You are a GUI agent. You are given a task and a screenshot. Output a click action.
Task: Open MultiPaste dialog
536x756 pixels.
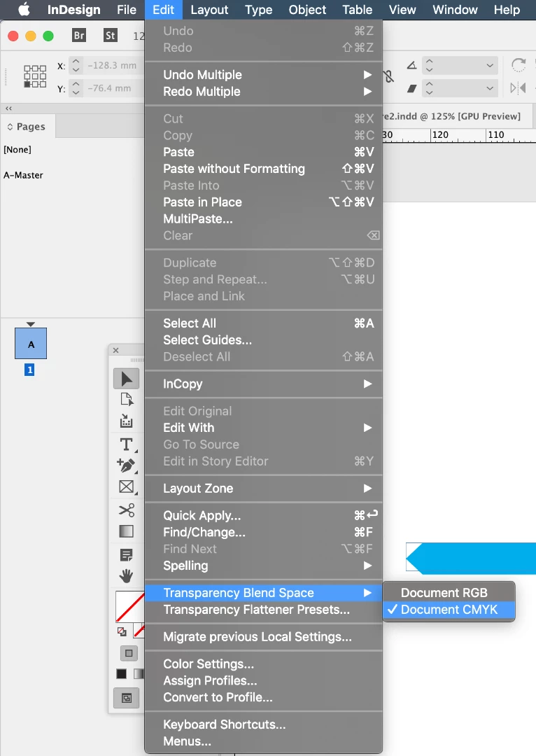(x=264, y=219)
